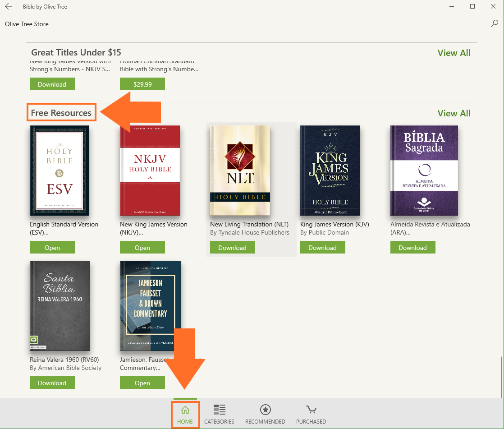Open the New King James Version
The height and width of the screenshot is (429, 504).
point(142,247)
